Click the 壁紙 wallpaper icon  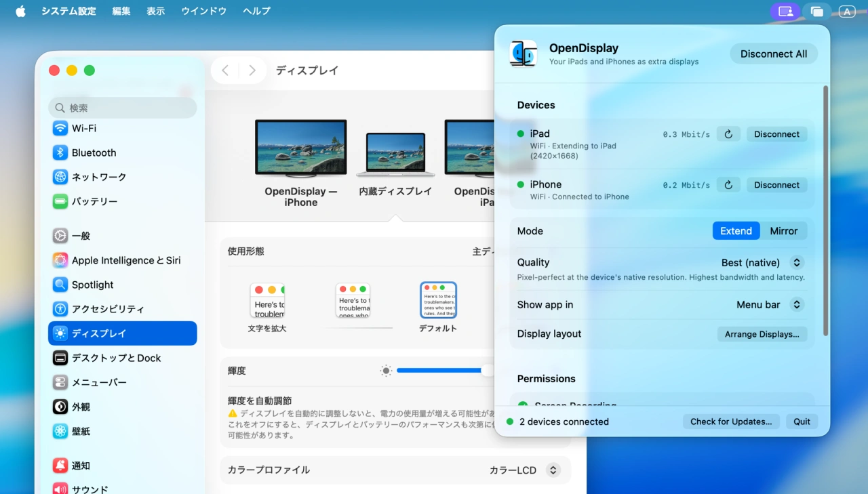click(x=60, y=431)
